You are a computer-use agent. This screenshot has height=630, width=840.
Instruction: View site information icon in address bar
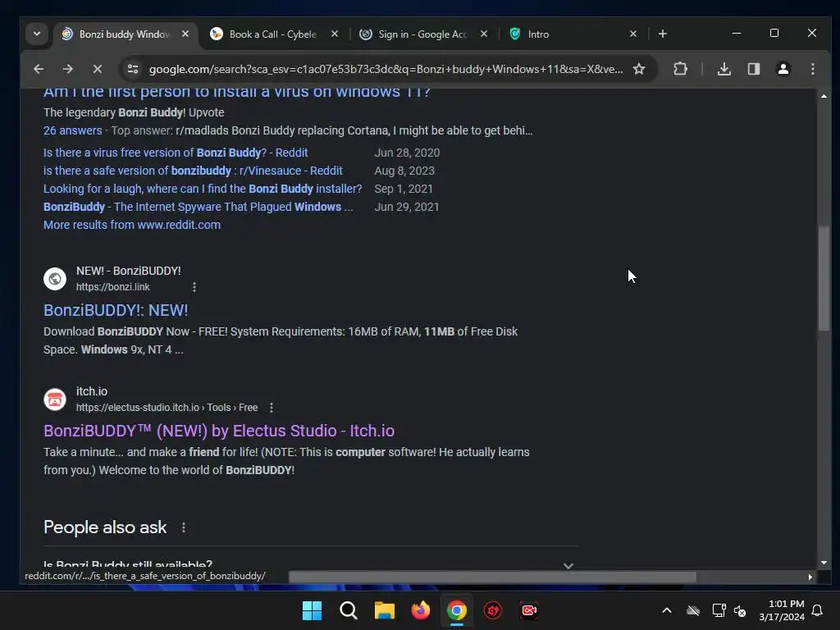coord(133,69)
